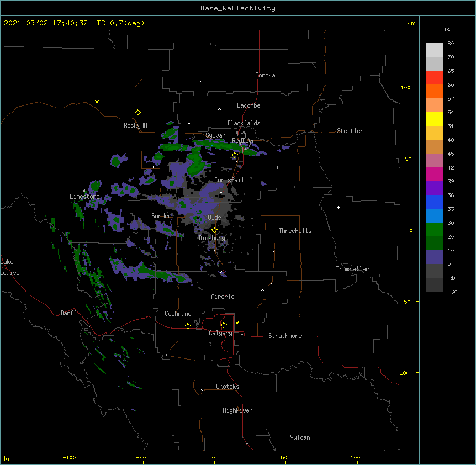Click the magenta 39-42 dBZ legend swatch
This screenshot has height=465, width=476.
[x=434, y=174]
